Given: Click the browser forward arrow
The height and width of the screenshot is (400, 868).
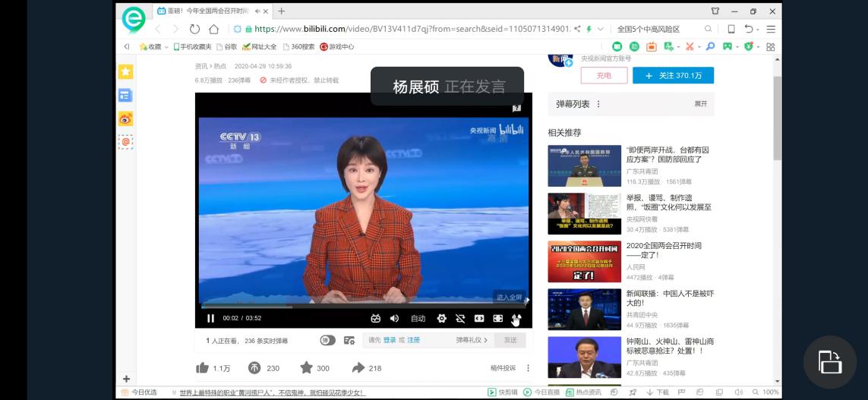Looking at the screenshot, I should (175, 29).
